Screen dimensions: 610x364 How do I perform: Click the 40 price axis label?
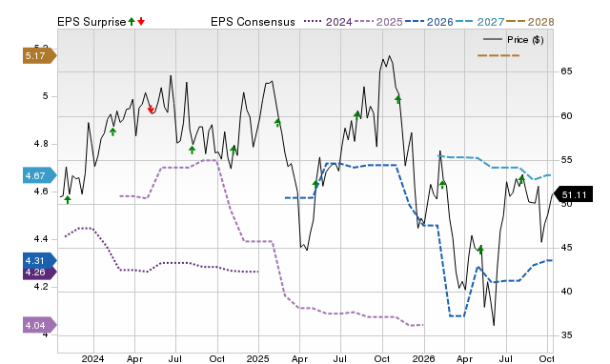click(566, 292)
